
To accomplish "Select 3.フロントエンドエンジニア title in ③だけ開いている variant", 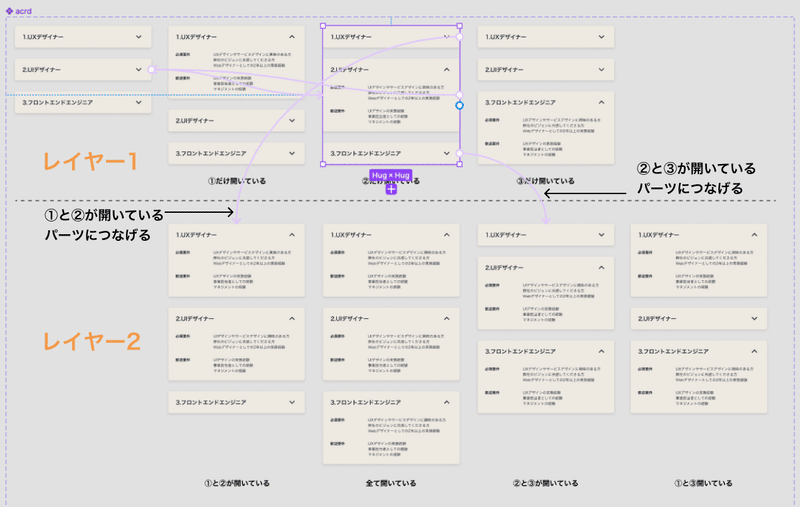I will 520,102.
